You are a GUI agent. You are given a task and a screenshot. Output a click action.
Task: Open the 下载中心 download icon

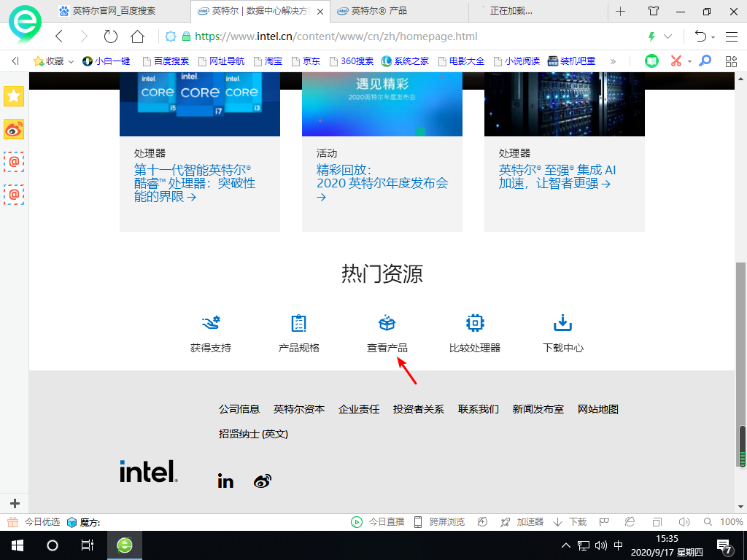tap(562, 323)
